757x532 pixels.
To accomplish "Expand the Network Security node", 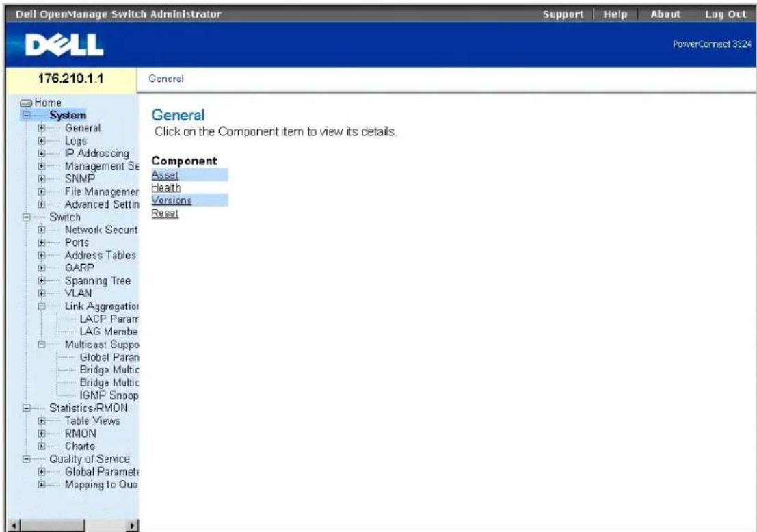I will pyautogui.click(x=42, y=230).
